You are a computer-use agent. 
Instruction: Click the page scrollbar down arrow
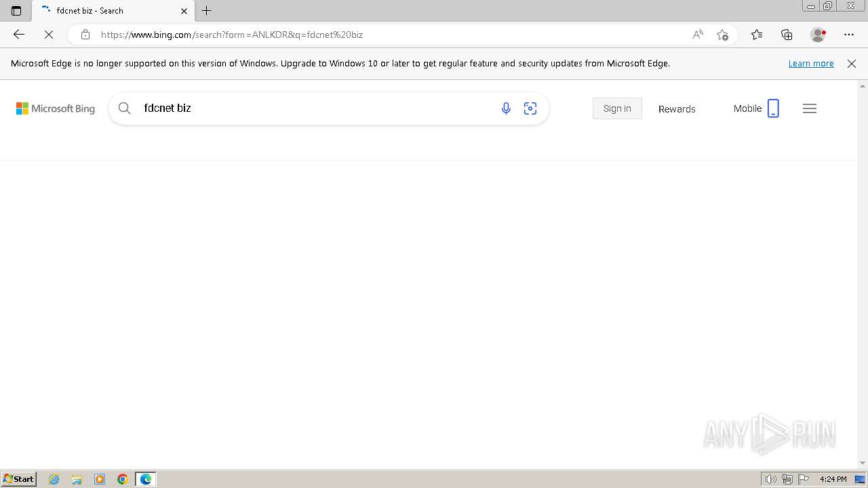click(863, 463)
